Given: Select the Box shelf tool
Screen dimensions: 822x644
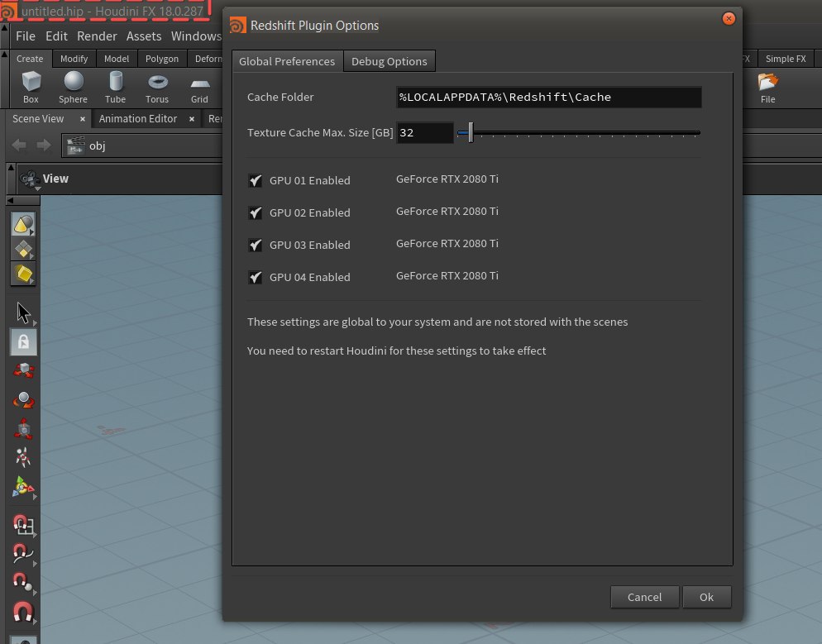Looking at the screenshot, I should (31, 88).
